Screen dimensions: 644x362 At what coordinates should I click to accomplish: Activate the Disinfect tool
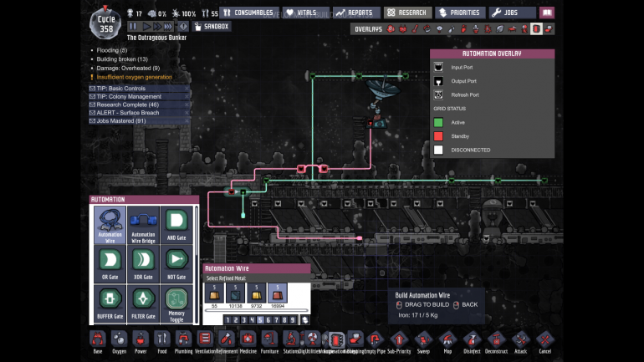[472, 342]
